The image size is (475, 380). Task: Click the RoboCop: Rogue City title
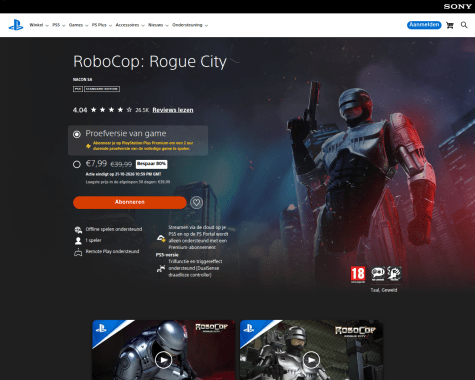(150, 62)
